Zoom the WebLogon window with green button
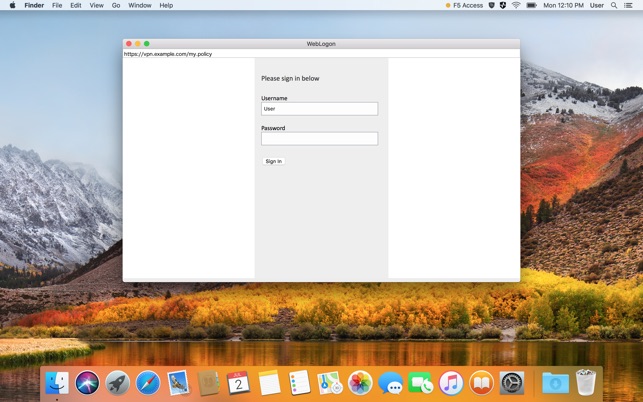The image size is (643, 402). click(x=147, y=43)
